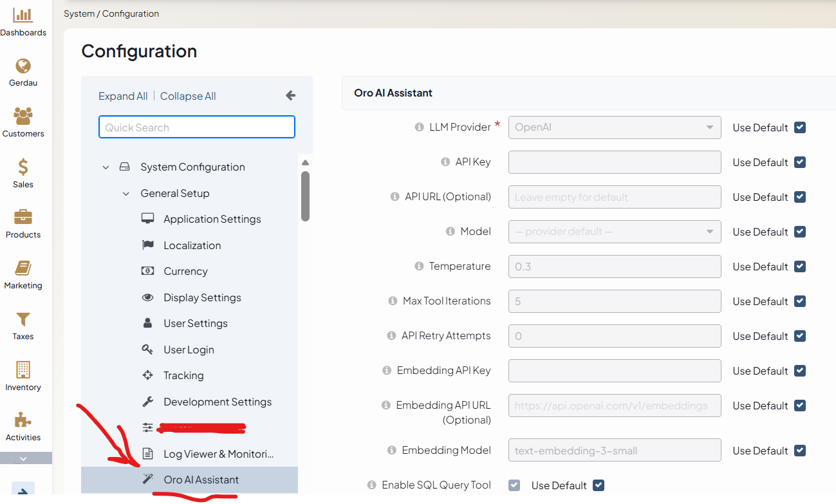Click the API Key info tooltip icon

point(445,162)
